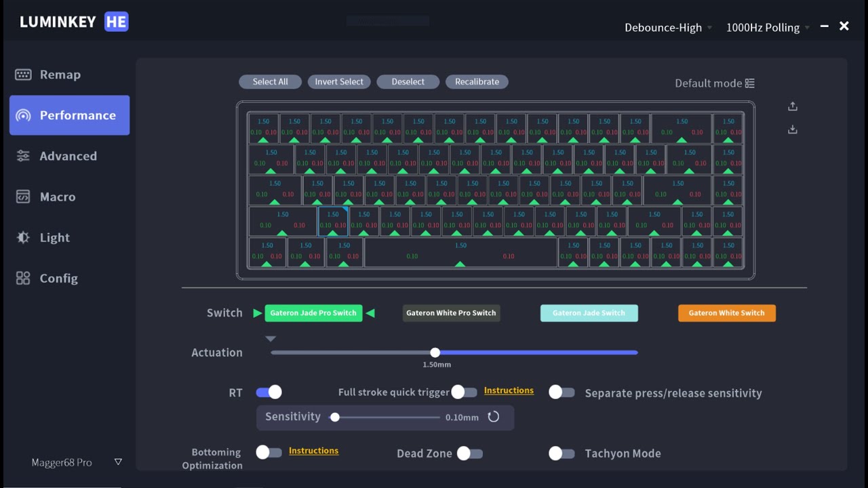Open the quick trigger Instructions link
The height and width of the screenshot is (488, 868).
pos(509,390)
